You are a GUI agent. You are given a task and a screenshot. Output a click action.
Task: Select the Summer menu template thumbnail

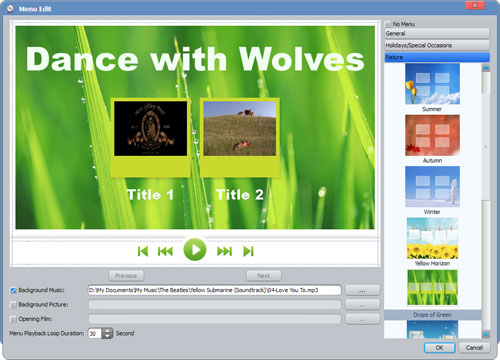(432, 84)
